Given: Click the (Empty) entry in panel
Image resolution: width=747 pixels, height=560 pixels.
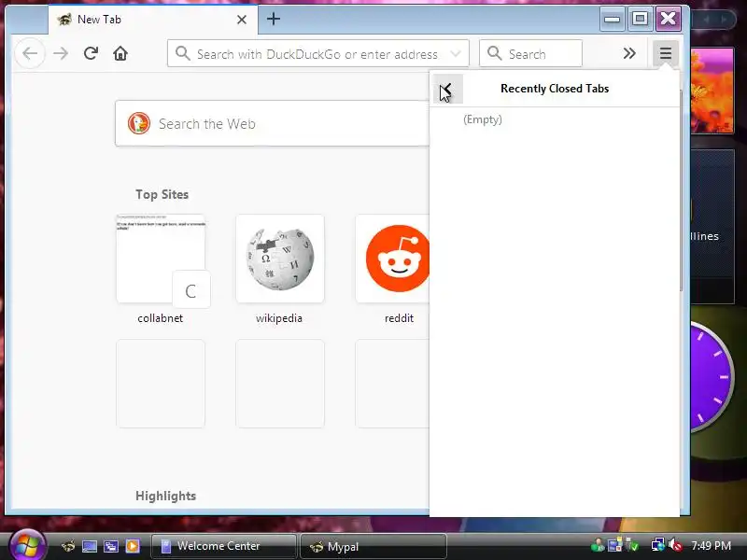Looking at the screenshot, I should [483, 119].
